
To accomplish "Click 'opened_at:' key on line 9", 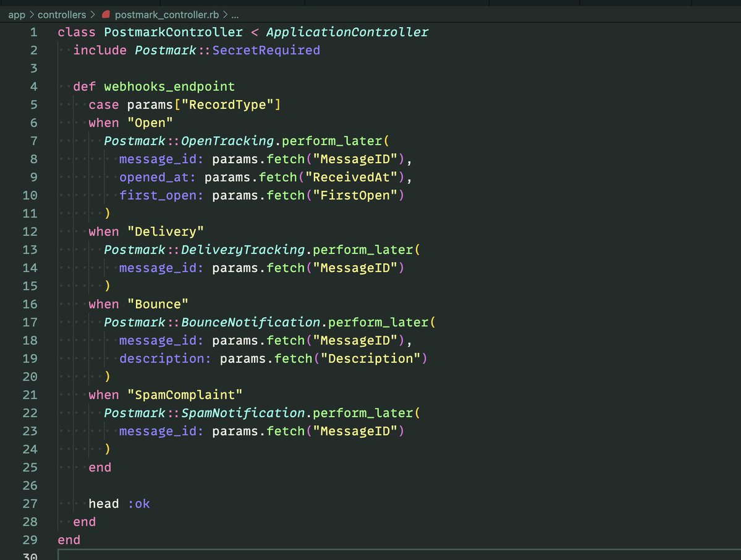I will pos(158,177).
